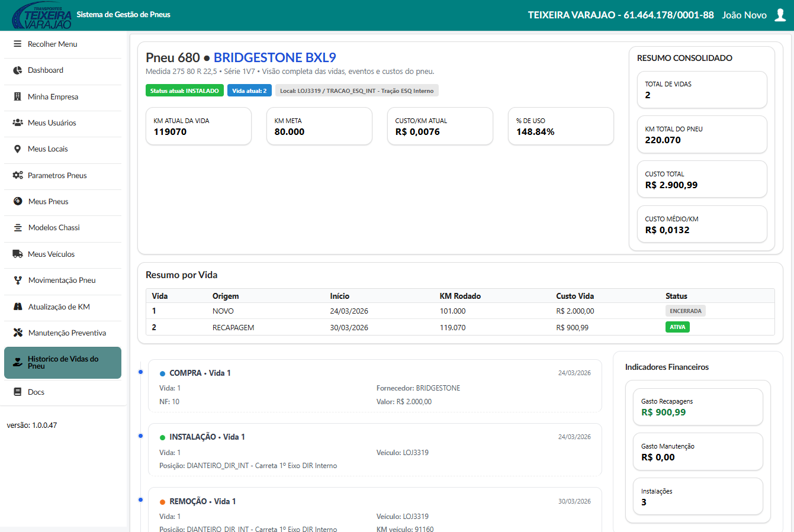This screenshot has width=794, height=532.
Task: Click the Teixeira Varajão logo
Action: (x=42, y=15)
